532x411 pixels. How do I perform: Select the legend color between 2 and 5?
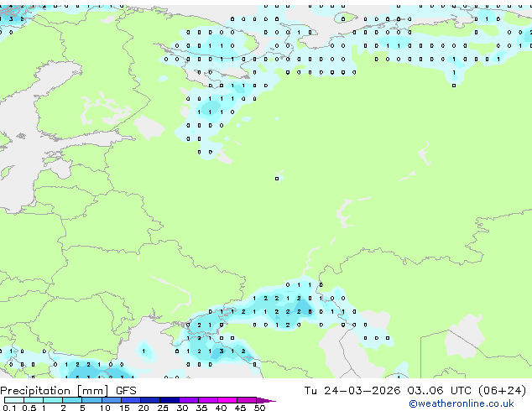click(x=72, y=400)
